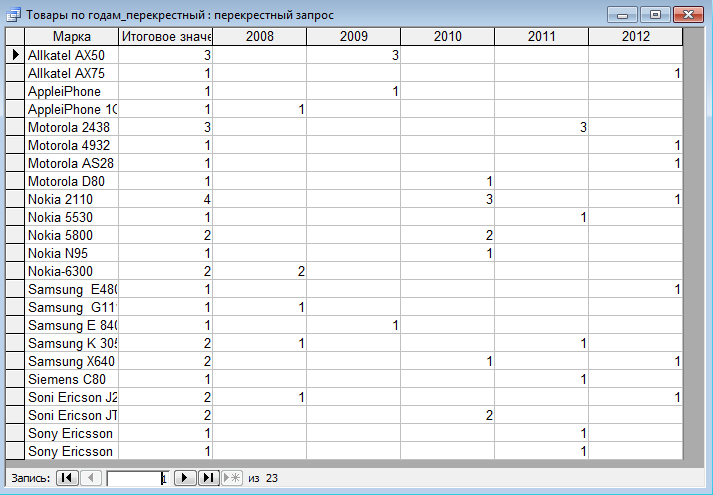Click row selector for Siemens C80
713x495 pixels.
[x=15, y=379]
